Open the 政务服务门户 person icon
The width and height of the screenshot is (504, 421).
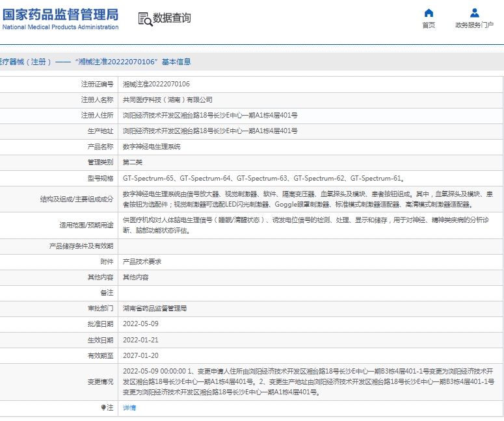[x=475, y=13]
